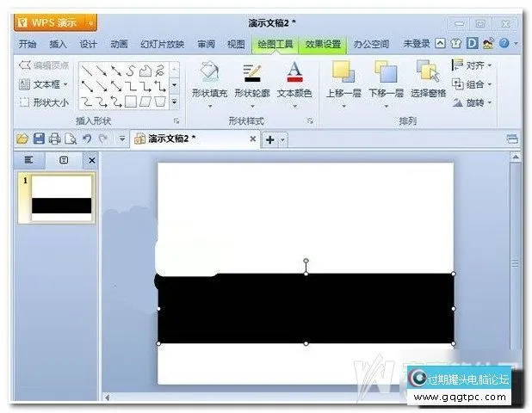
Task: Open the 旋转 rotate dropdown
Action: coord(472,102)
